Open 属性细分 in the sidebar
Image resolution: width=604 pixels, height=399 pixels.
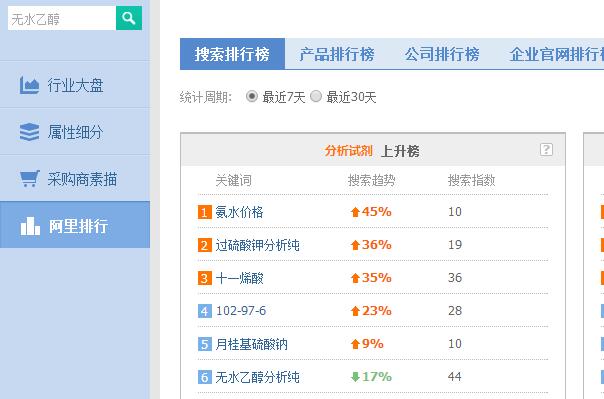point(75,132)
